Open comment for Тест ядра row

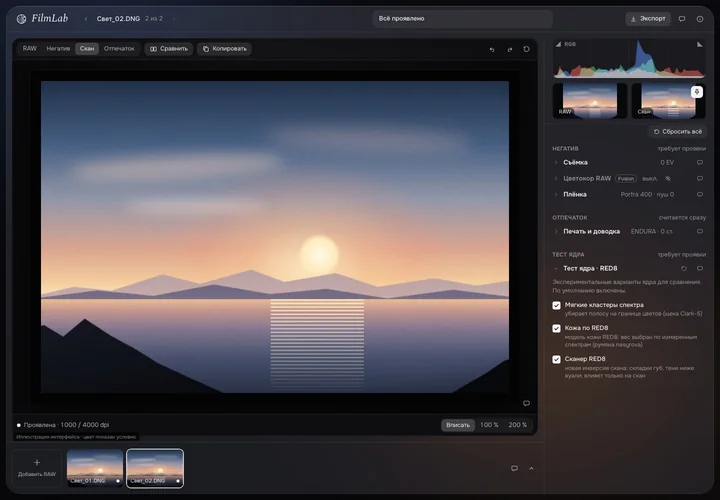(700, 268)
